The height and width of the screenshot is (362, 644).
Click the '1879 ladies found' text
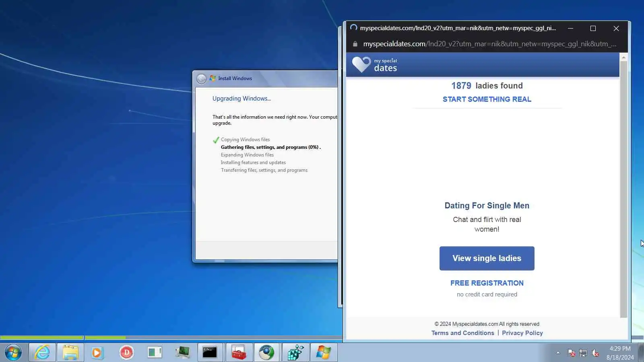click(x=487, y=86)
